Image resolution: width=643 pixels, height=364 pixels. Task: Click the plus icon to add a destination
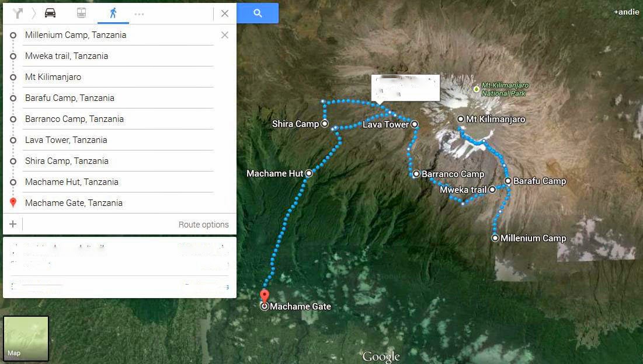coord(12,223)
